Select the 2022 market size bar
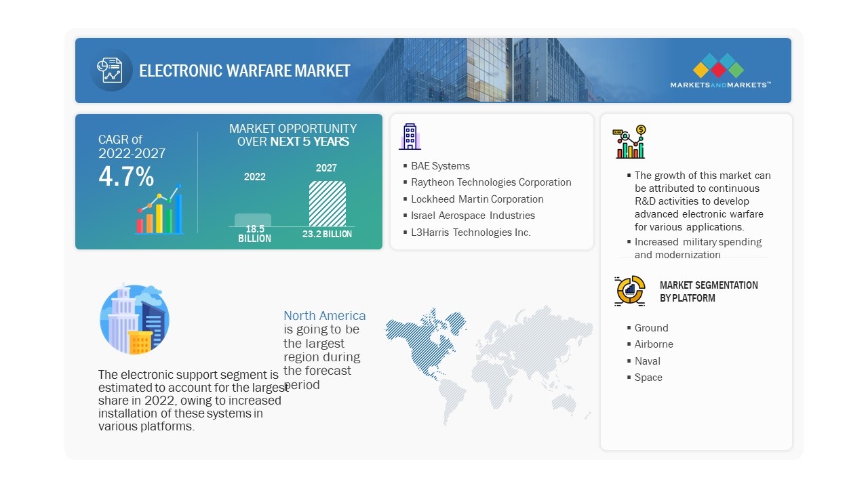Viewport: 868px width, 488px height. click(x=253, y=220)
